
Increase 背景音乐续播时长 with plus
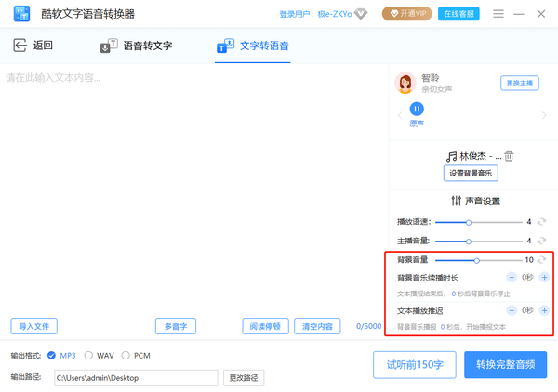544,277
